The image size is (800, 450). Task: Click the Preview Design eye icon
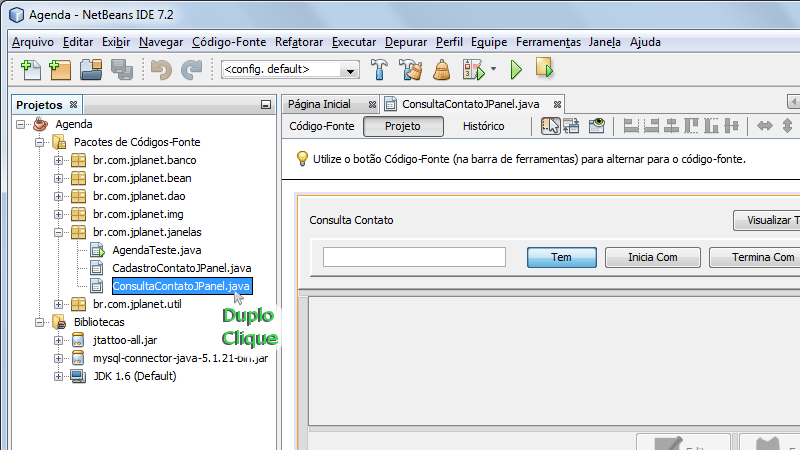pyautogui.click(x=596, y=126)
